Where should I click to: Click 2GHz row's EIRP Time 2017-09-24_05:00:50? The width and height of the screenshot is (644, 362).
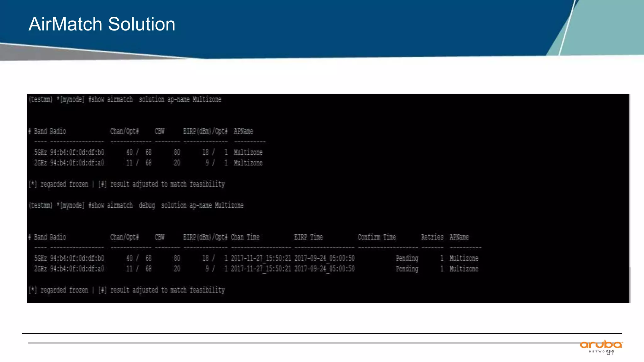coord(325,269)
